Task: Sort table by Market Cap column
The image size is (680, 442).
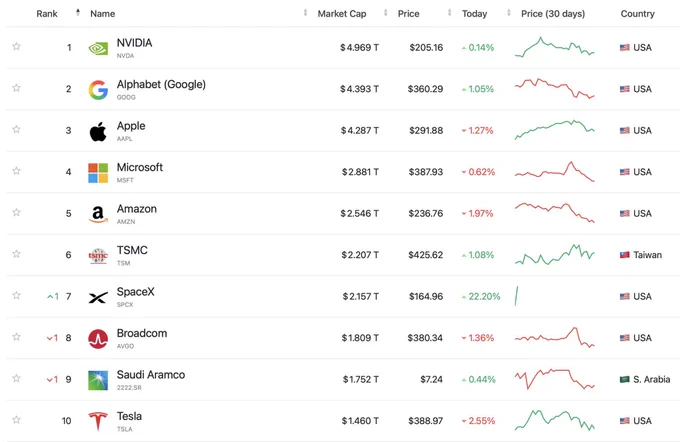Action: [x=342, y=14]
